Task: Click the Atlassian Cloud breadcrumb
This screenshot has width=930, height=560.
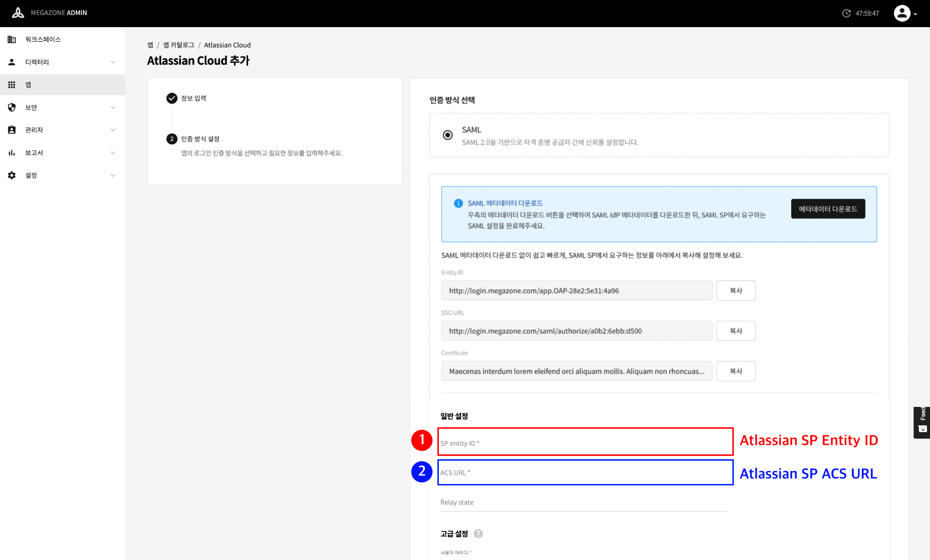Action: click(227, 45)
